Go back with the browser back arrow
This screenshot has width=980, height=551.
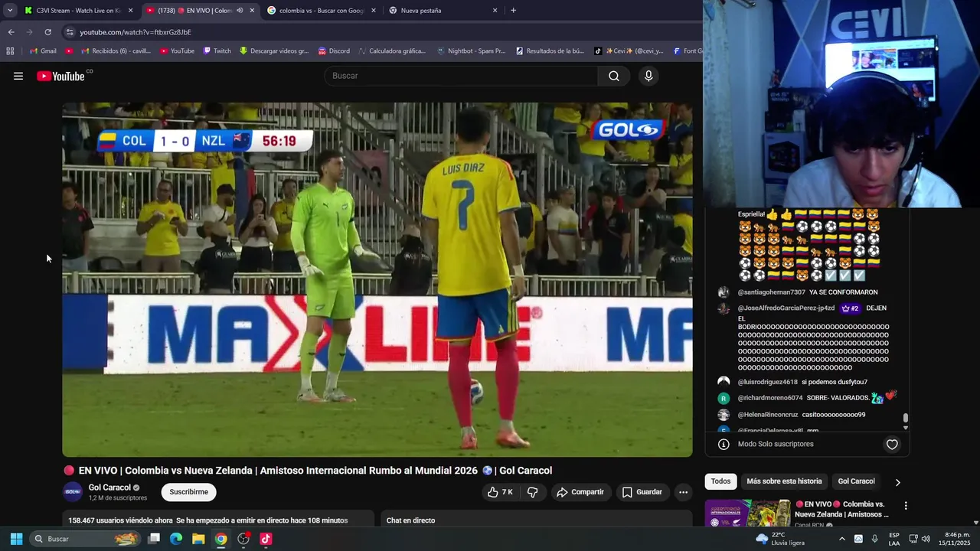(x=11, y=32)
